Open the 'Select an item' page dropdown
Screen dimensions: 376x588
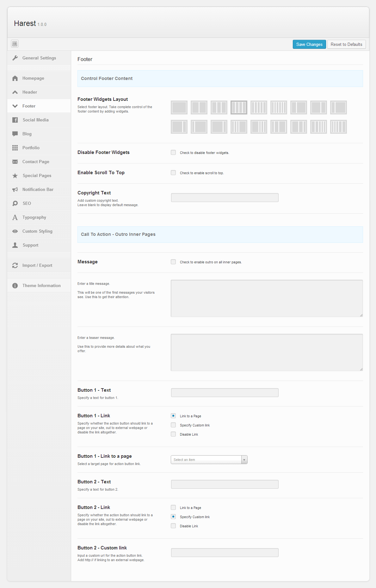click(x=209, y=460)
